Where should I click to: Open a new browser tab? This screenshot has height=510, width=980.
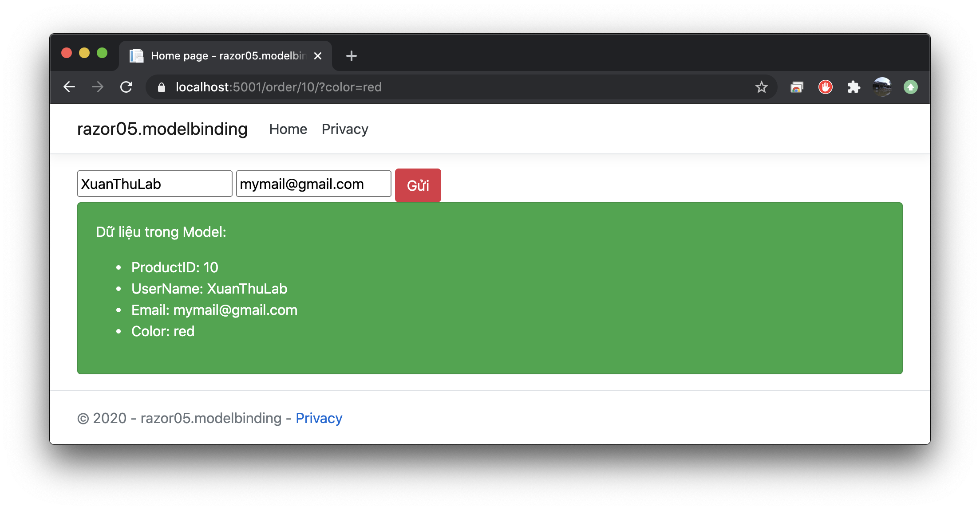coord(351,56)
